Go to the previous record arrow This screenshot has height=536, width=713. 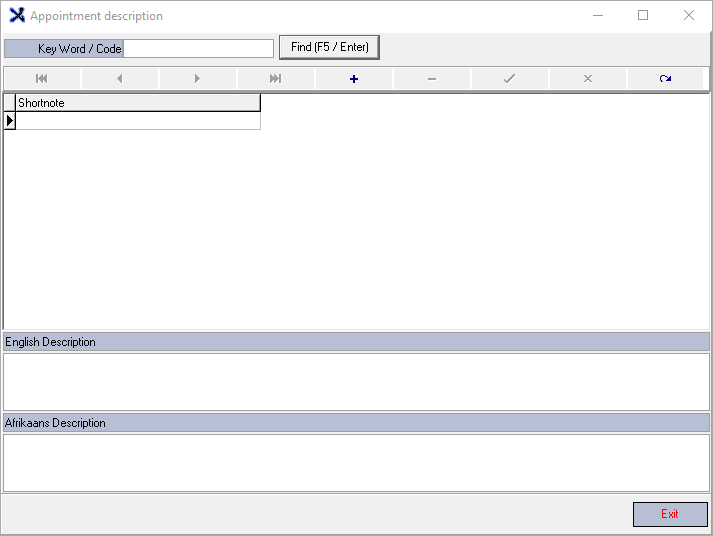(120, 79)
